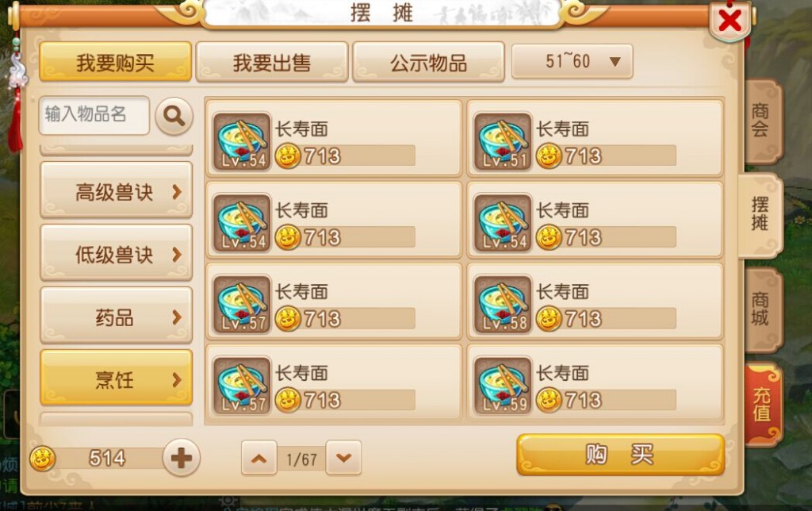This screenshot has height=511, width=812.
Task: Select the 烹饪 category
Action: [116, 378]
